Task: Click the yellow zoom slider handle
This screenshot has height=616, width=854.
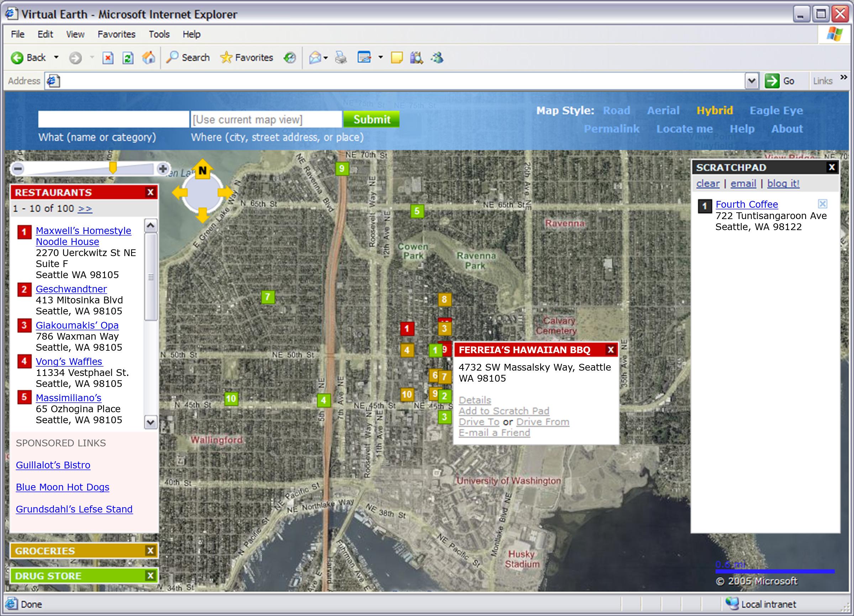Action: coord(112,168)
